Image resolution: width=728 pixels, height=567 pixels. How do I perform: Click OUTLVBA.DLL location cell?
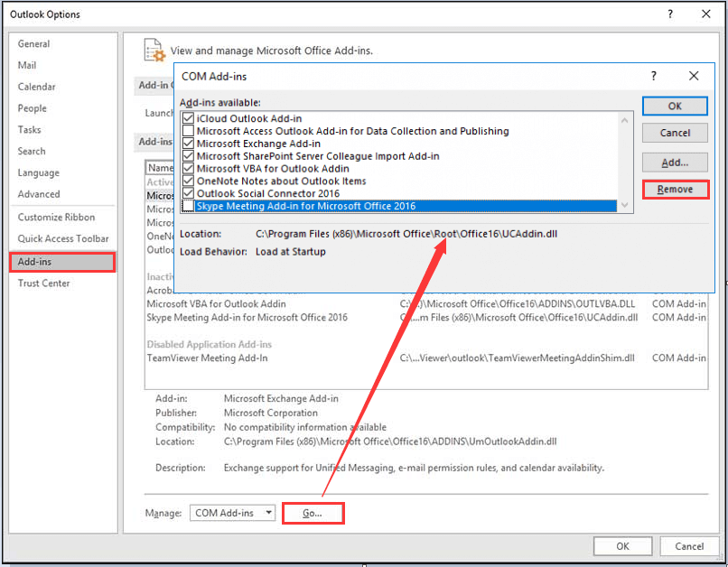518,304
